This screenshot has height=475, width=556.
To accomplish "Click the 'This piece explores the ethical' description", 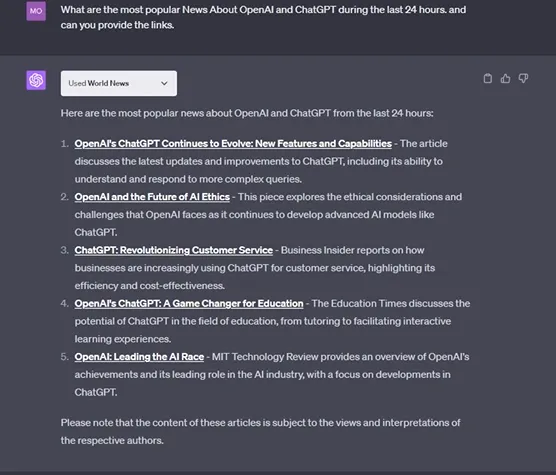I will (x=268, y=214).
